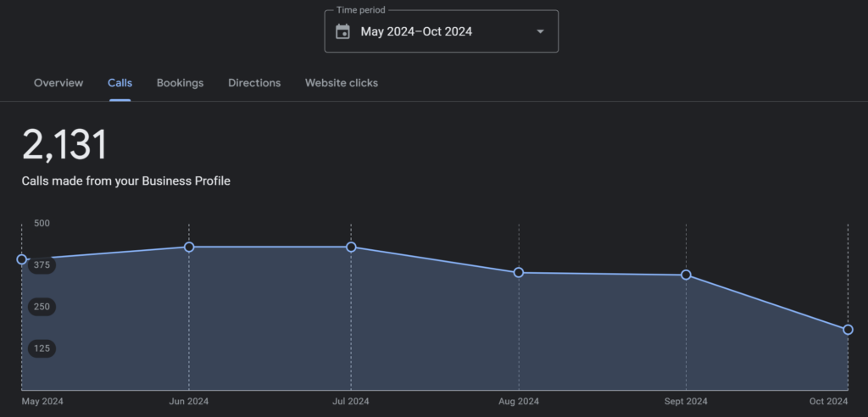
Task: Click the 2,131 total calls number
Action: (64, 145)
